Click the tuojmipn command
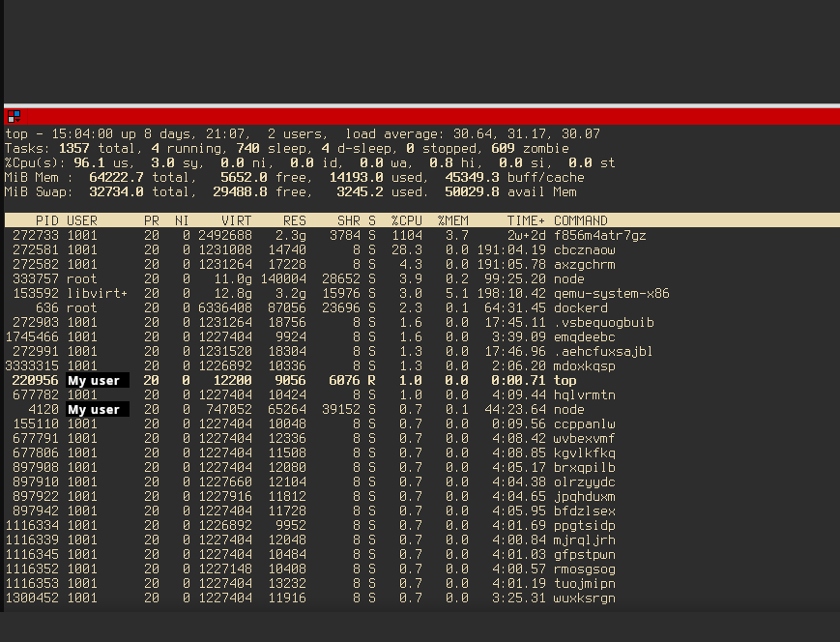The width and height of the screenshot is (840, 642). point(585,582)
